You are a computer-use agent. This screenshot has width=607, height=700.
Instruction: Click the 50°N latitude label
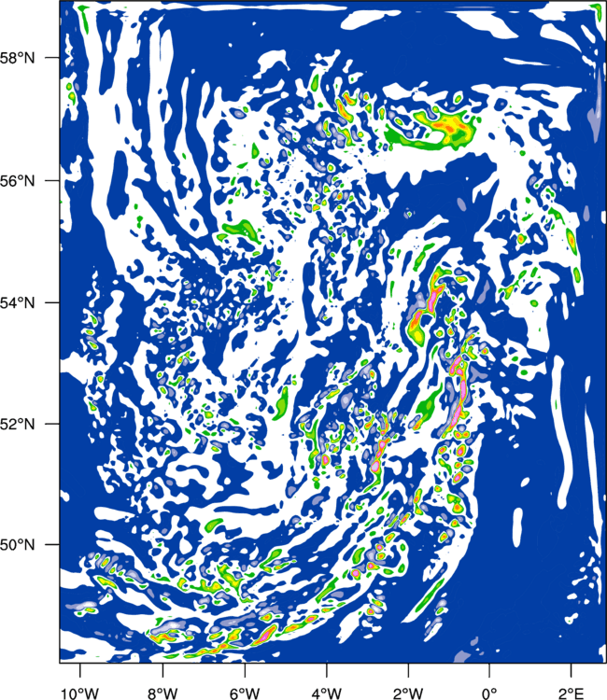(17, 545)
